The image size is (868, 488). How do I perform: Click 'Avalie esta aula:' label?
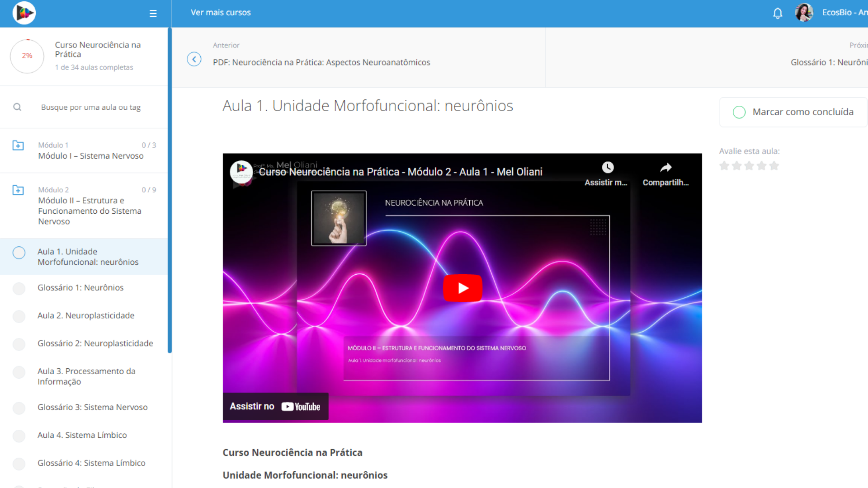[x=750, y=151]
